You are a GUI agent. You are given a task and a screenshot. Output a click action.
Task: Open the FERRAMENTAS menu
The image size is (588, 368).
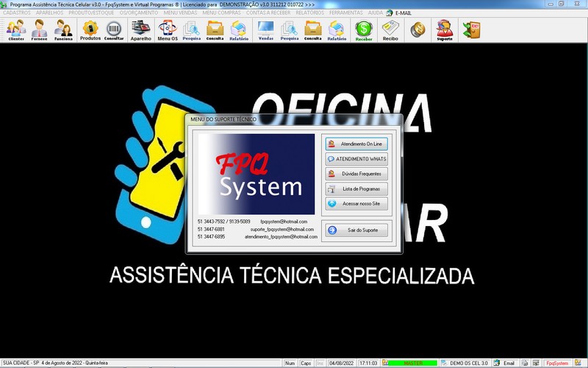[x=345, y=13]
